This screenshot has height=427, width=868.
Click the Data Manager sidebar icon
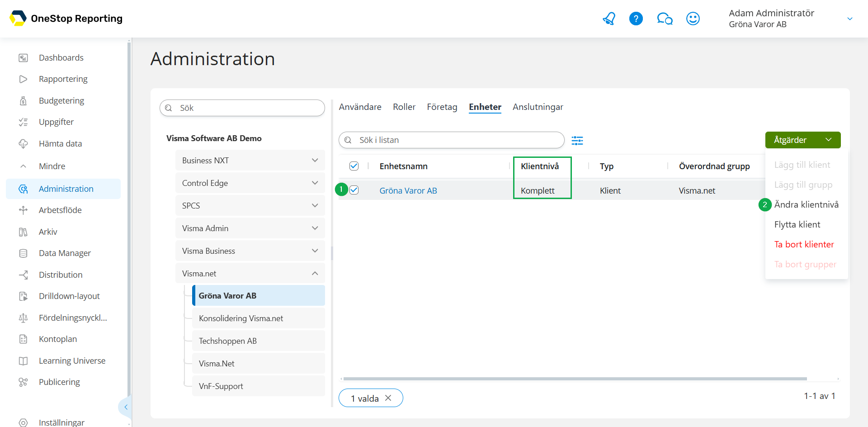pyautogui.click(x=23, y=253)
